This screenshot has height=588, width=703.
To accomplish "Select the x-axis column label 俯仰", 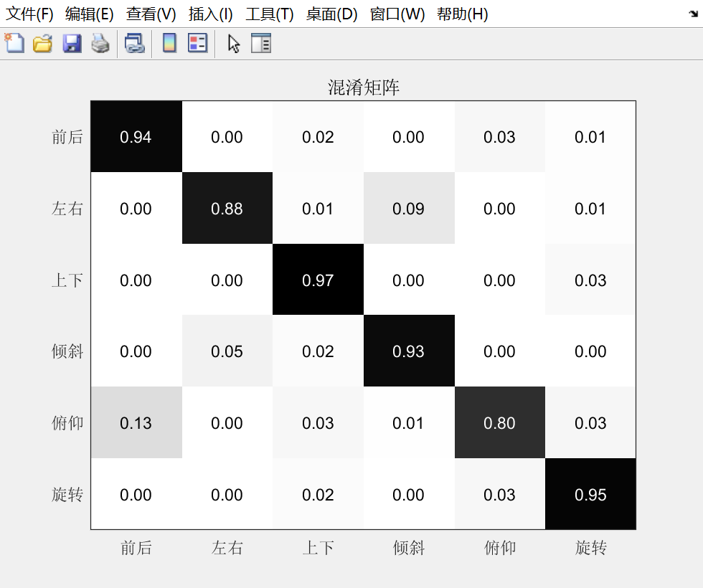I will coord(500,548).
